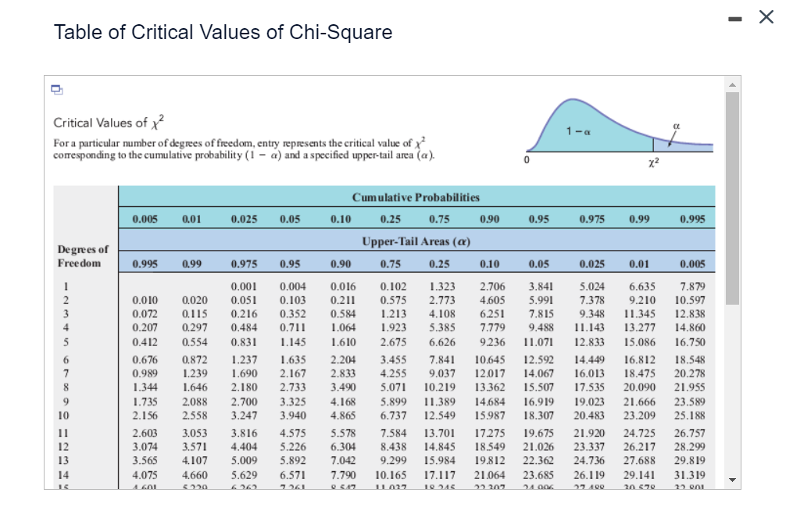
Task: Click the minimize dash icon
Action: [735, 17]
